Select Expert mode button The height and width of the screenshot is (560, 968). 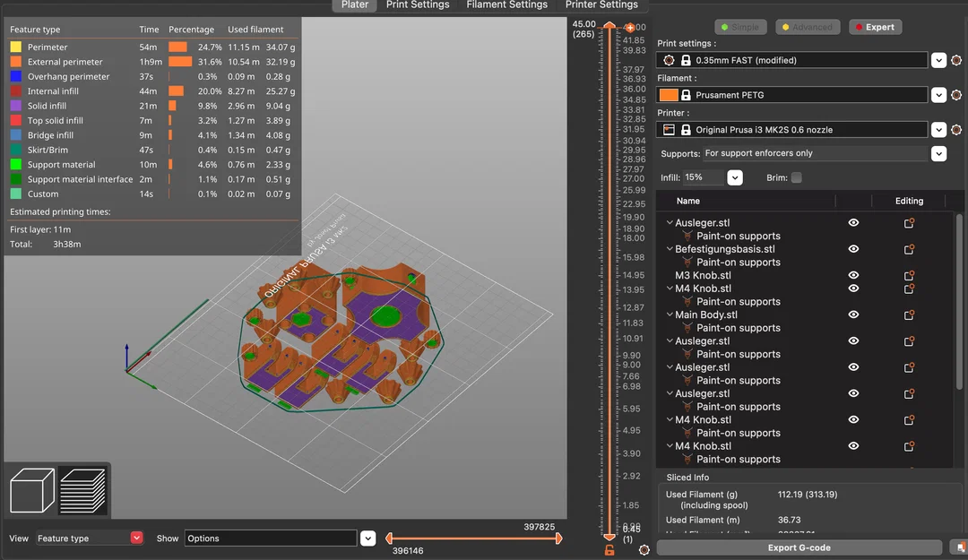pyautogui.click(x=875, y=27)
